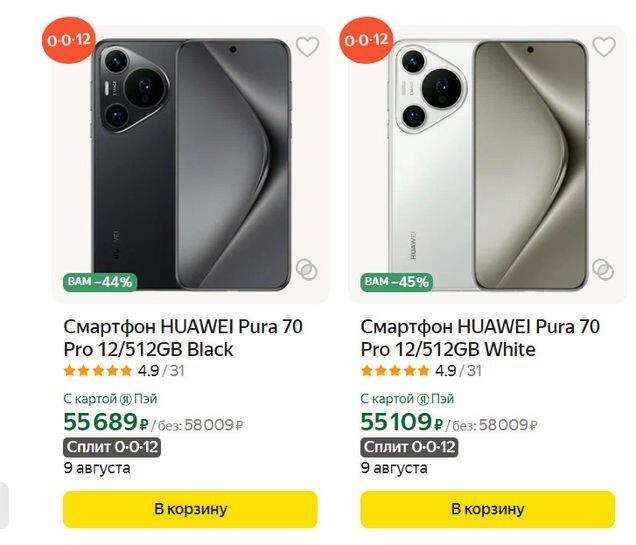This screenshot has height=545, width=636.
Task: Click the 55 109 ₽ Яндекс Пэй card price
Action: click(402, 422)
